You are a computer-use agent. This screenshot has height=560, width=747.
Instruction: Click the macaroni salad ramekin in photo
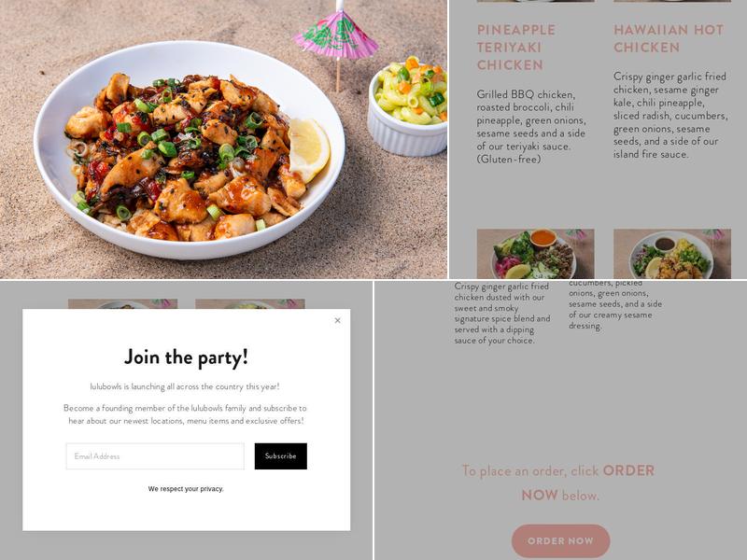click(x=407, y=108)
